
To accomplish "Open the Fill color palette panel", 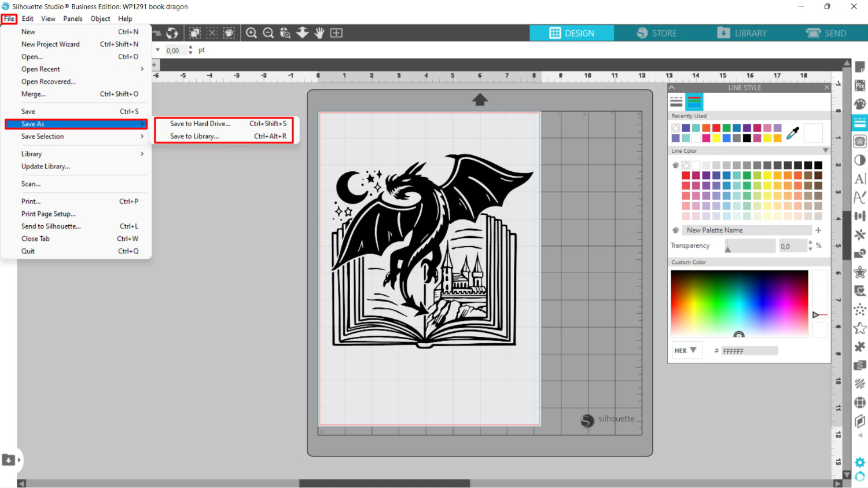I will click(x=860, y=104).
